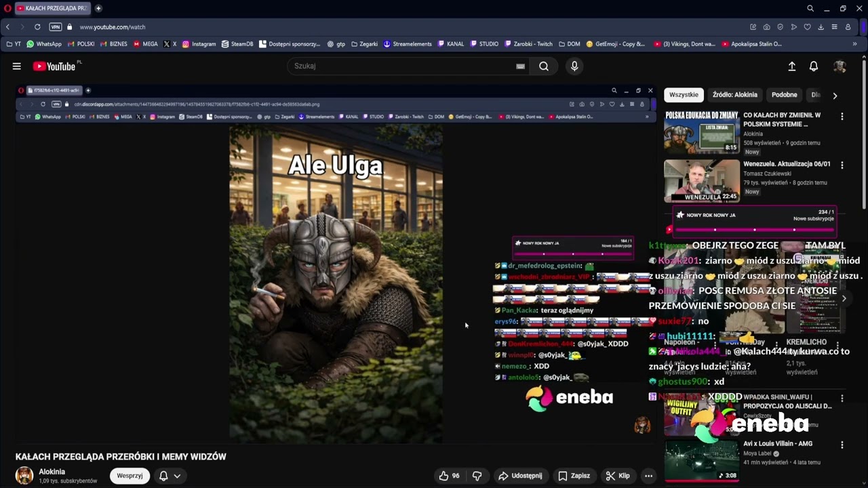Image resolution: width=868 pixels, height=488 pixels.
Task: Open the YouTube create/upload icon
Action: point(791,66)
